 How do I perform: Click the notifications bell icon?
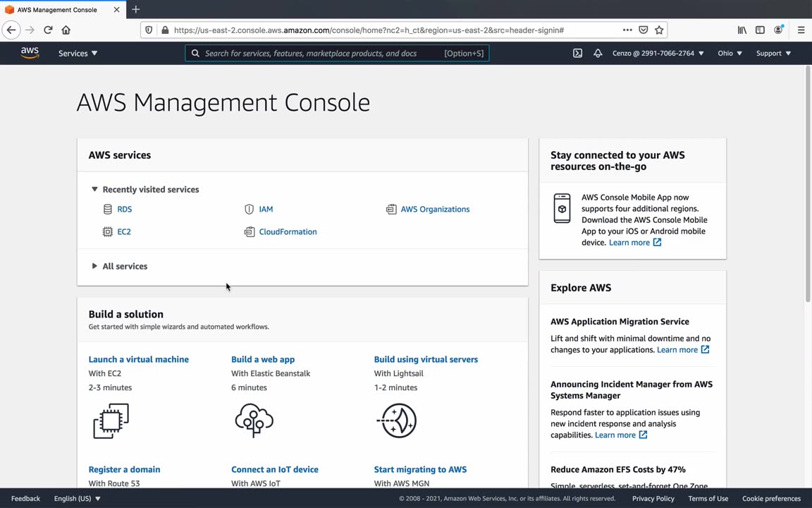coord(598,54)
